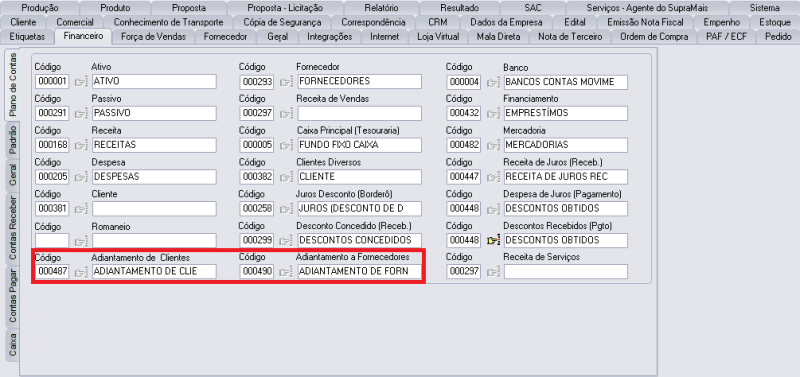800x377 pixels.
Task: Open the Conhecimento de Transporte tab
Action: 168,22
